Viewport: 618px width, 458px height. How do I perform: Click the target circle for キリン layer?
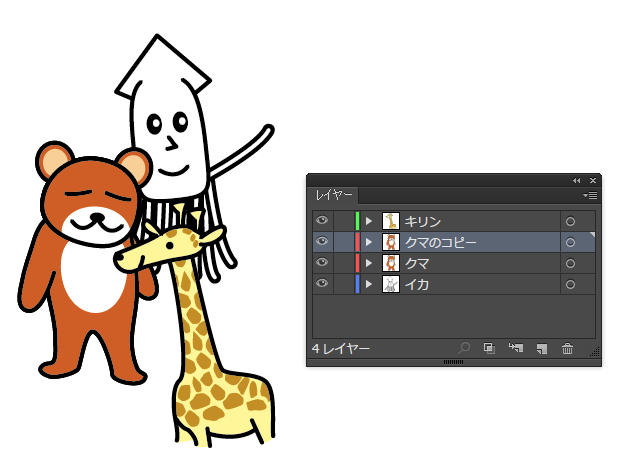(570, 221)
